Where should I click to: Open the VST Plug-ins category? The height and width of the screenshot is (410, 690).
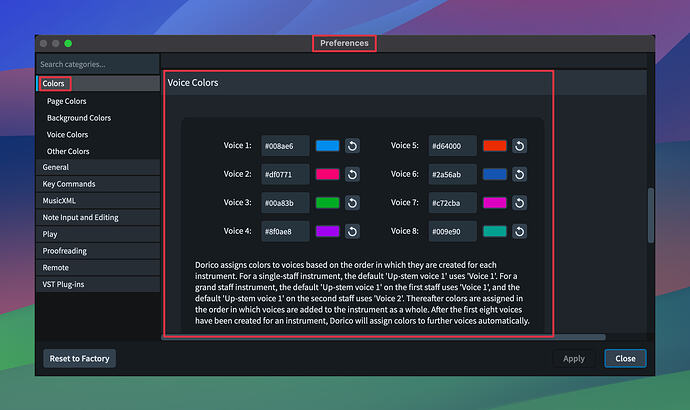(98, 284)
